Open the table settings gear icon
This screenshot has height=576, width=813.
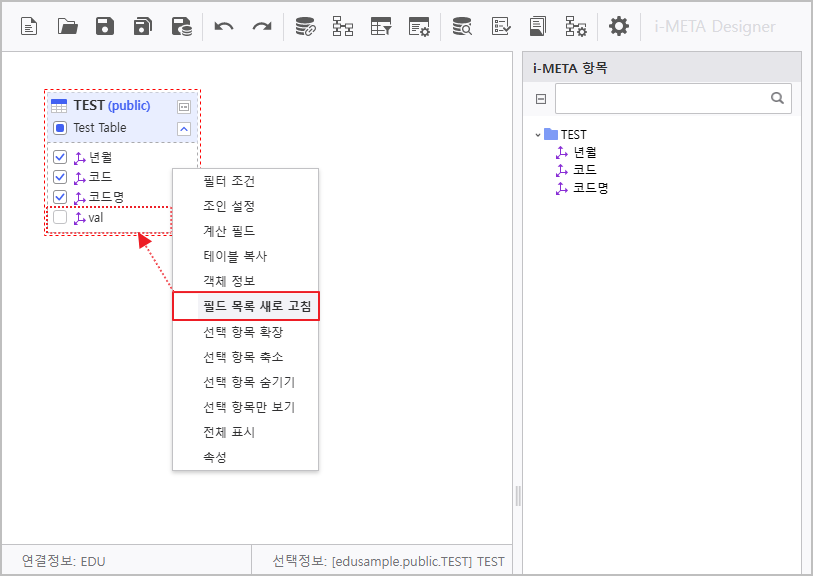[x=419, y=26]
